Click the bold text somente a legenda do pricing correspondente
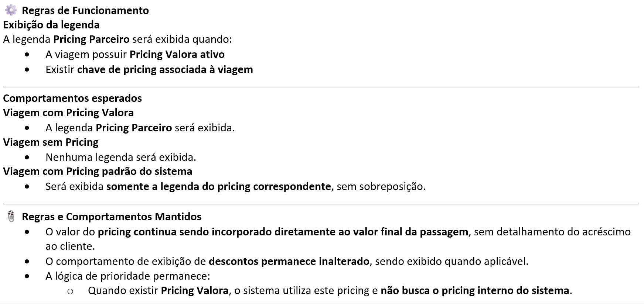 (219, 186)
